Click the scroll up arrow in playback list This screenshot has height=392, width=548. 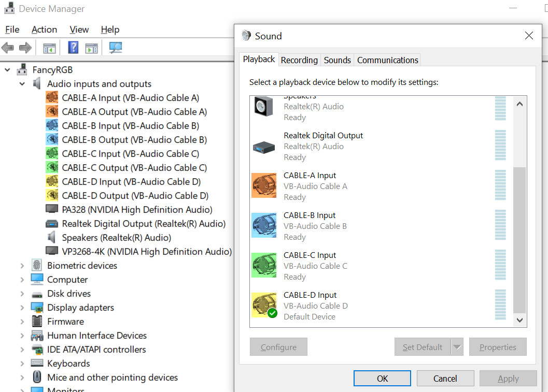coord(519,104)
